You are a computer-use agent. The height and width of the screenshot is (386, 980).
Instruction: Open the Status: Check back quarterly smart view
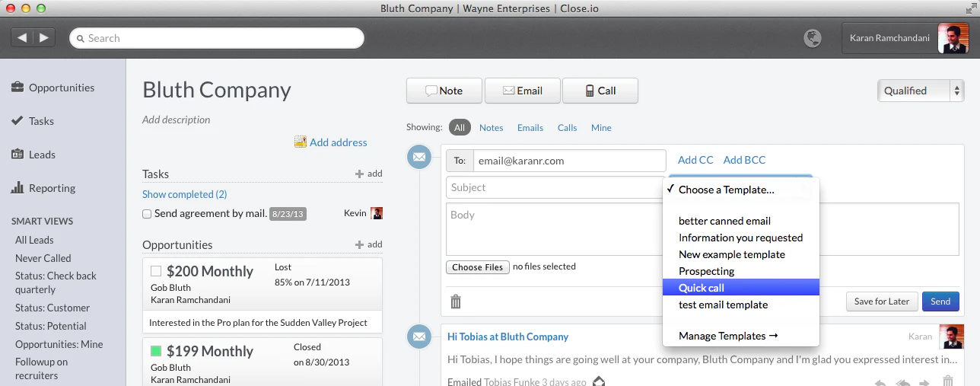[x=56, y=282]
